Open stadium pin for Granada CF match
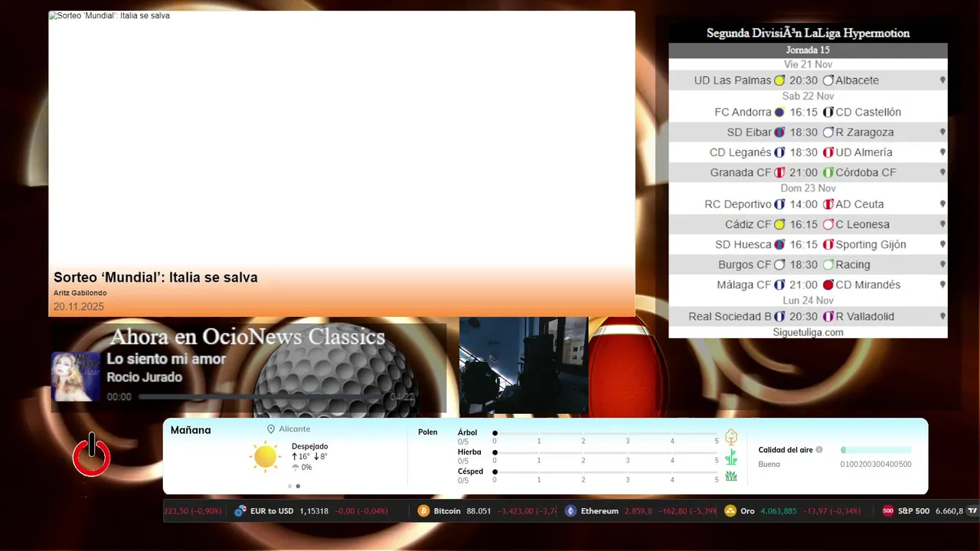Screen dimensions: 980x551 942,173
